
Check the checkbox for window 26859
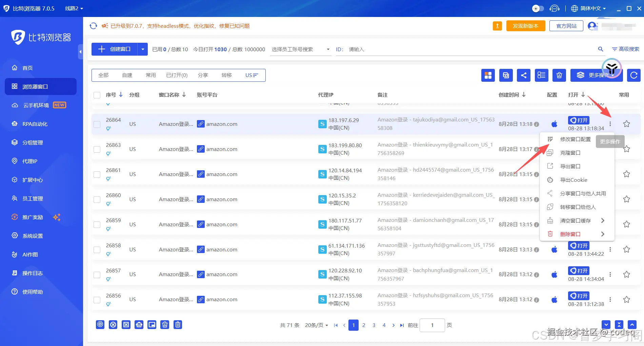pyautogui.click(x=97, y=225)
